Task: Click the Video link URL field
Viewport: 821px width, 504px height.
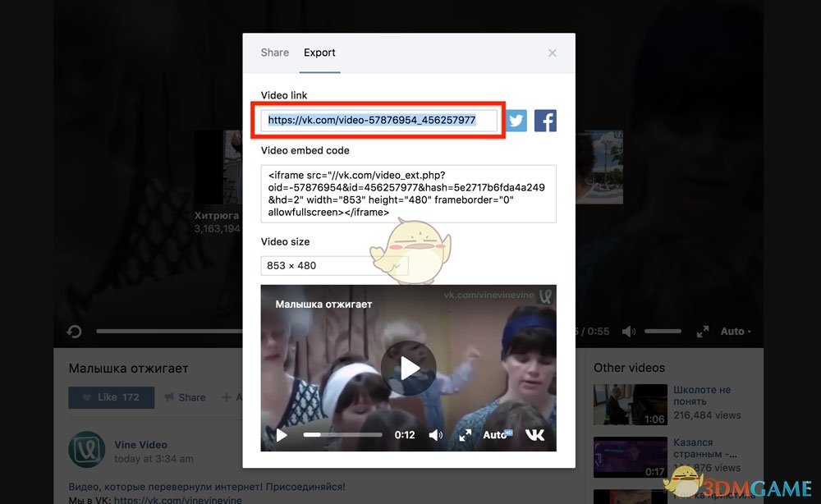Action: pos(379,120)
